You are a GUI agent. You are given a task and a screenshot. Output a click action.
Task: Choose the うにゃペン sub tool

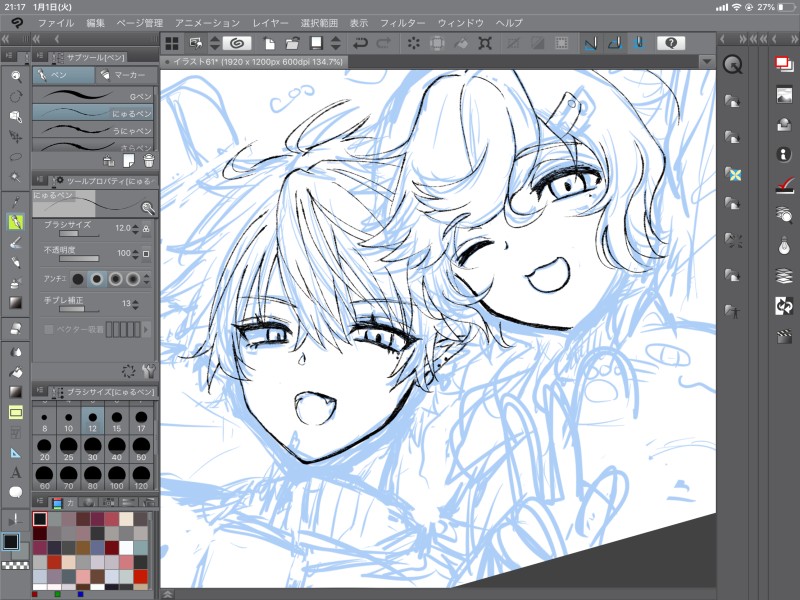click(x=93, y=131)
